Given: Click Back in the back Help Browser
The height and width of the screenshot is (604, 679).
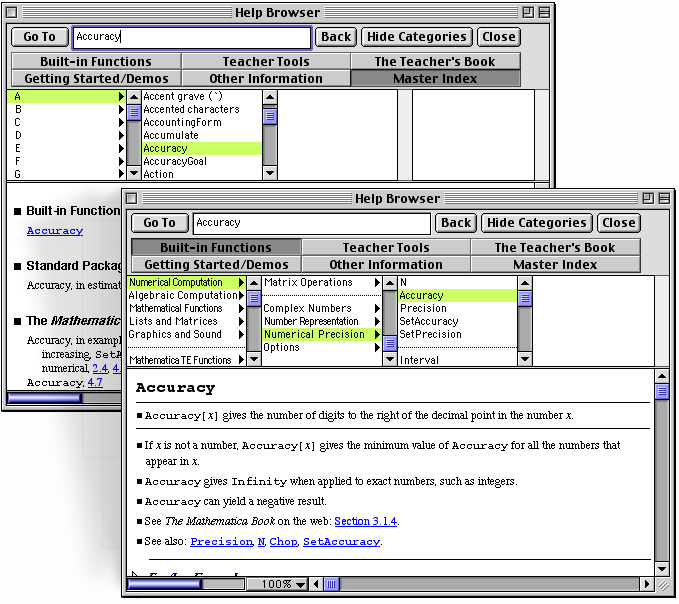Looking at the screenshot, I should pyautogui.click(x=336, y=37).
